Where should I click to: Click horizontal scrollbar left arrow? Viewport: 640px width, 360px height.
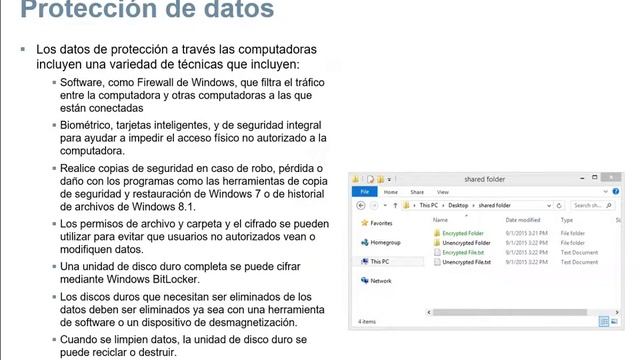coord(429,312)
